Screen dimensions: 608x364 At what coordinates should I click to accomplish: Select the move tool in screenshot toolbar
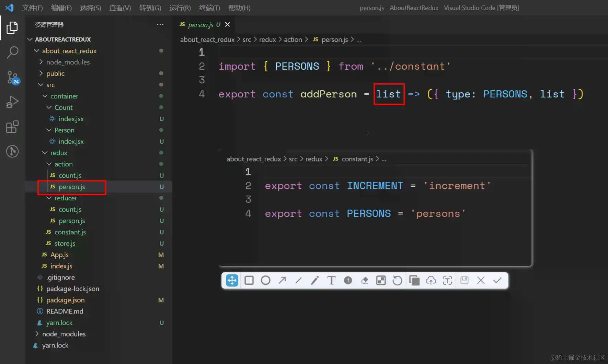(x=232, y=280)
